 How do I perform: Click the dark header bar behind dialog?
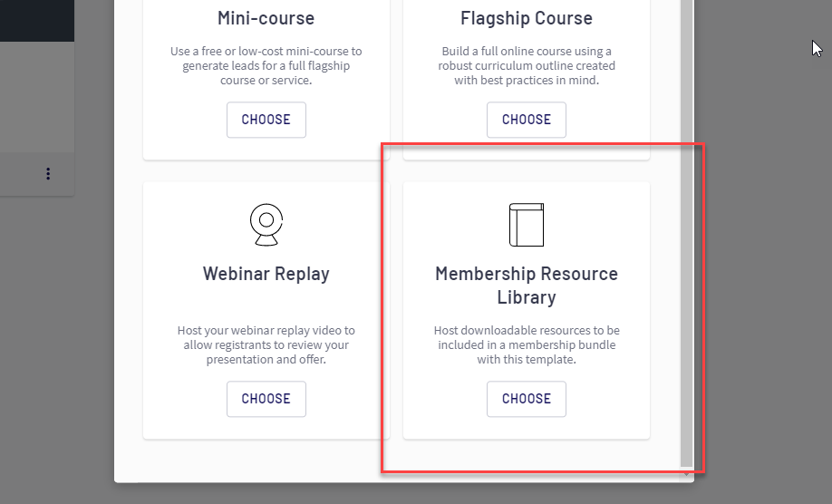(36, 20)
